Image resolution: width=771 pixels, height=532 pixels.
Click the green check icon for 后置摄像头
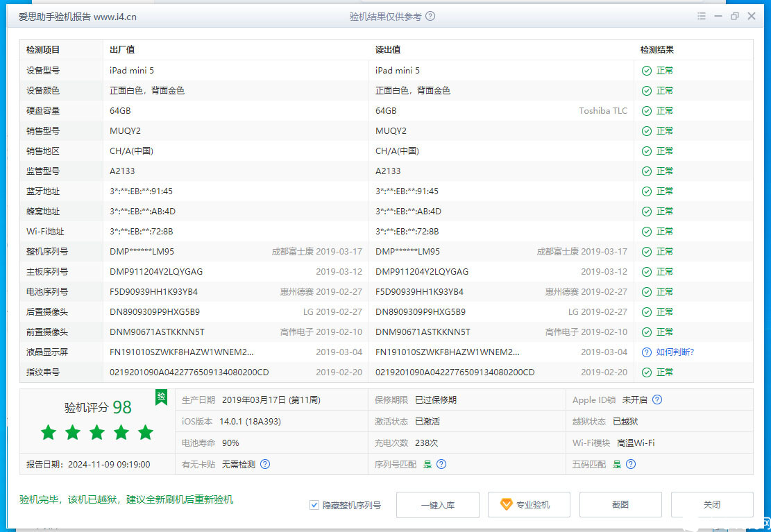click(x=647, y=313)
